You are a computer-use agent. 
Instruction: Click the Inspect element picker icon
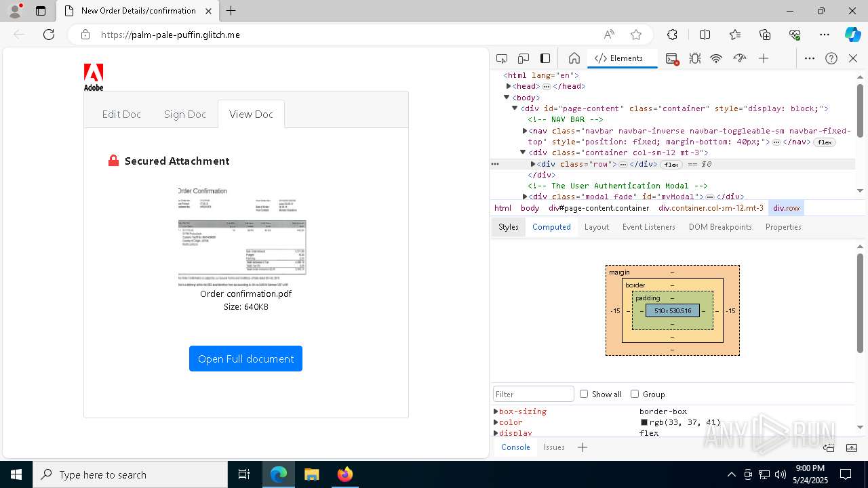[x=502, y=58]
